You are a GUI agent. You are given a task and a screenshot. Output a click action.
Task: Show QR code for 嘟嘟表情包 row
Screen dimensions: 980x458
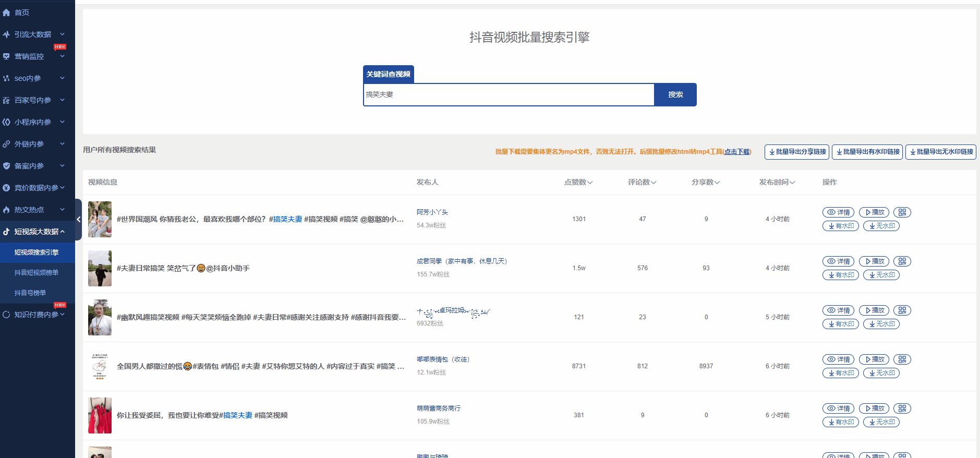click(902, 359)
